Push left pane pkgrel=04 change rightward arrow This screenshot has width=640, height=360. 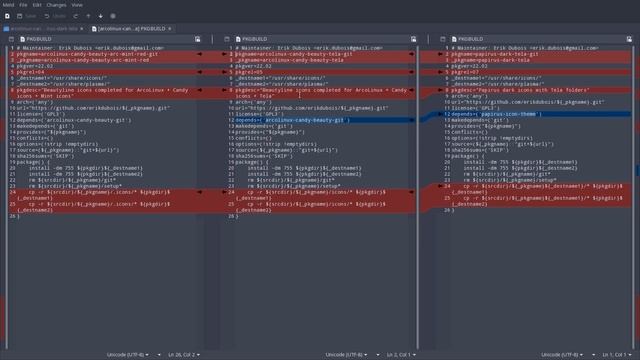point(200,72)
